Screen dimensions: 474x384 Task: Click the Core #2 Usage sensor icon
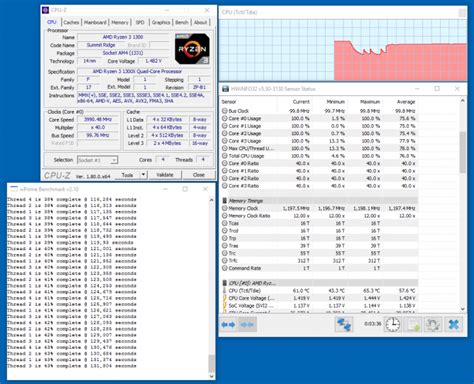click(225, 133)
